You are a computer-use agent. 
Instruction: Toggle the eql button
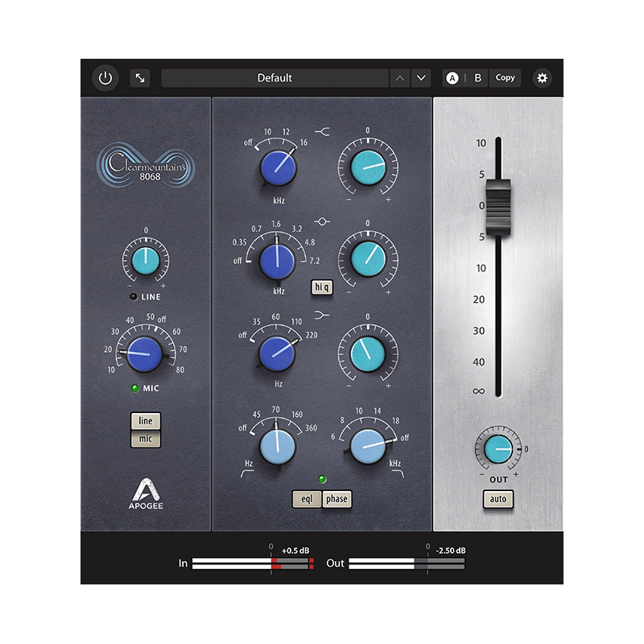click(307, 499)
